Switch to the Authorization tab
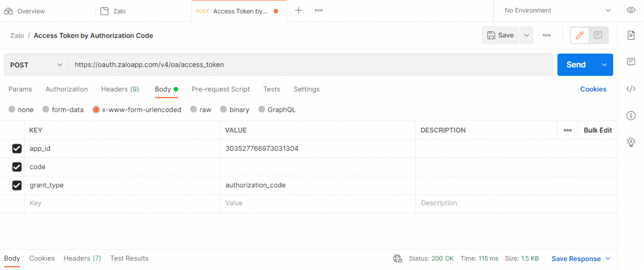The width and height of the screenshot is (644, 270). [x=67, y=89]
